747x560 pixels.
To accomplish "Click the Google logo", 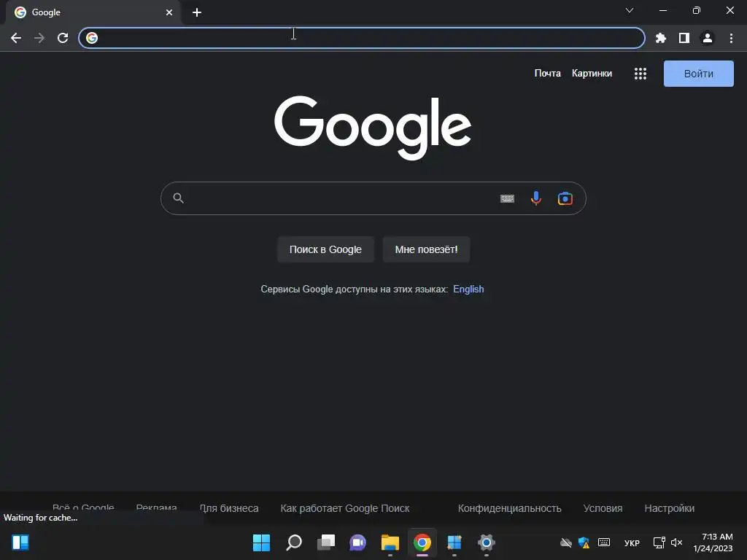I will click(373, 128).
